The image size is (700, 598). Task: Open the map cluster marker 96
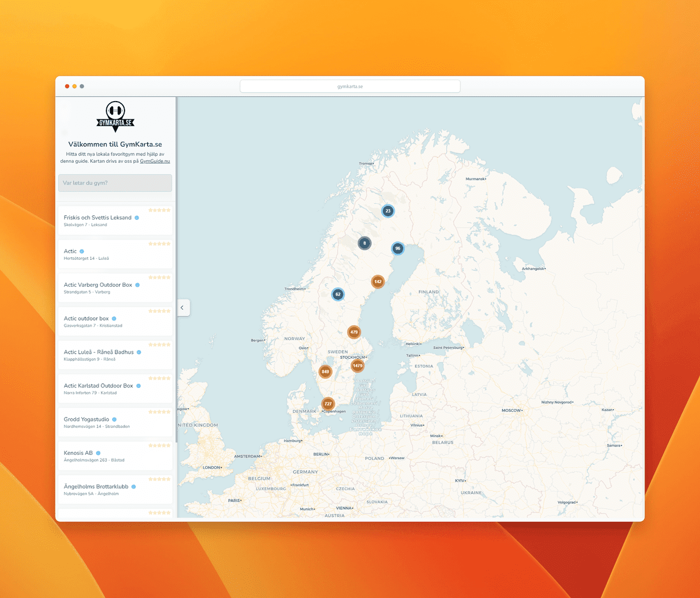397,248
